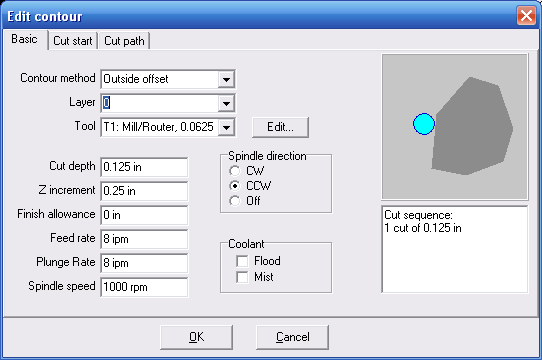Click the cyan tool circle in preview
542x360 pixels.
tap(424, 124)
